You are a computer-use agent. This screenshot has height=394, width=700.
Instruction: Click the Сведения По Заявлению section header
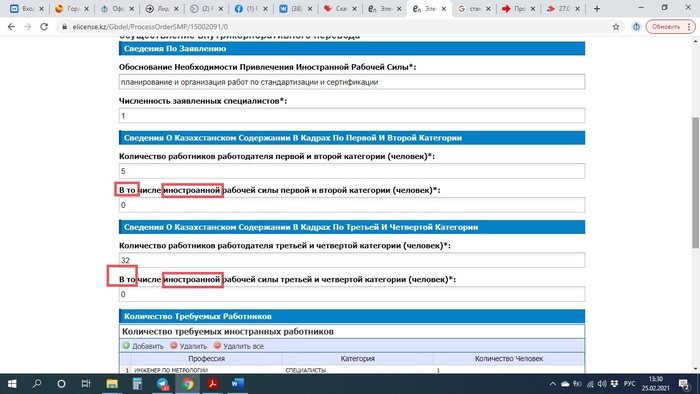click(352, 49)
